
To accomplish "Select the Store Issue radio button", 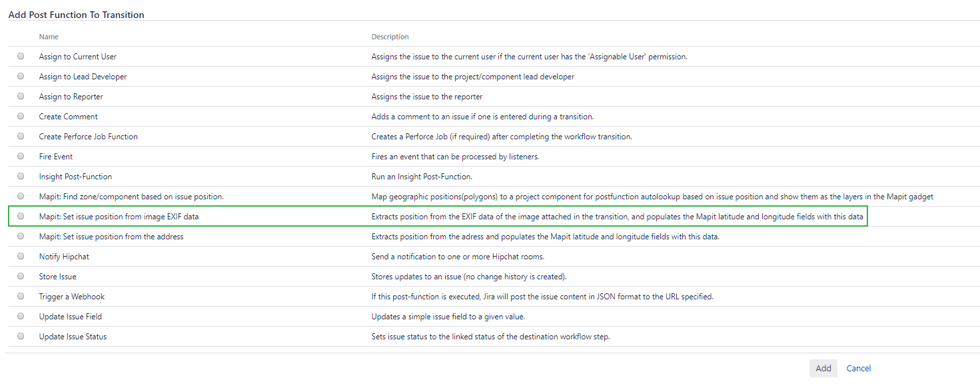I will (x=21, y=277).
